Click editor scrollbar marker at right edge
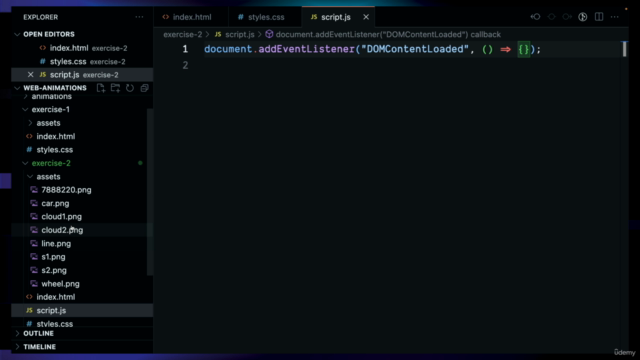 (624, 49)
